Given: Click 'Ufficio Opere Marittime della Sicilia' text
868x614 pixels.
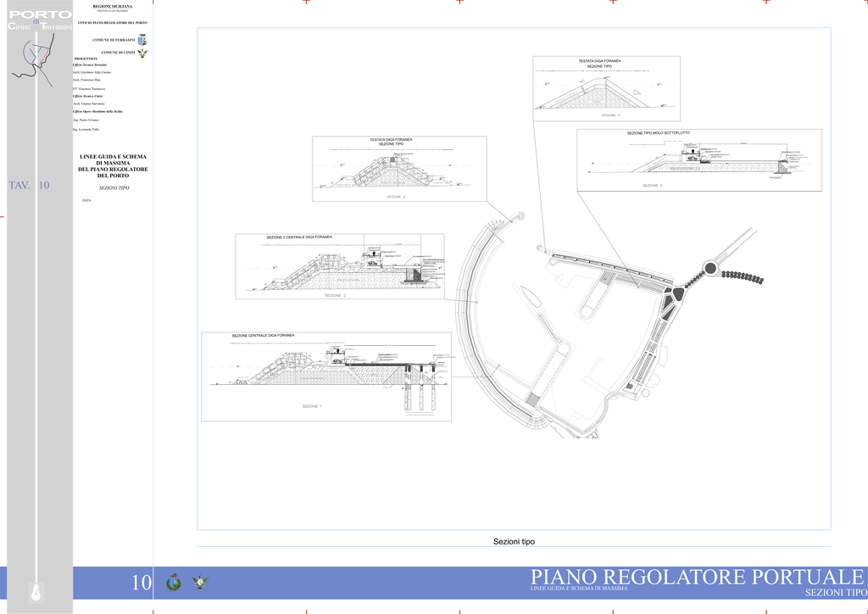Looking at the screenshot, I should click(97, 111).
